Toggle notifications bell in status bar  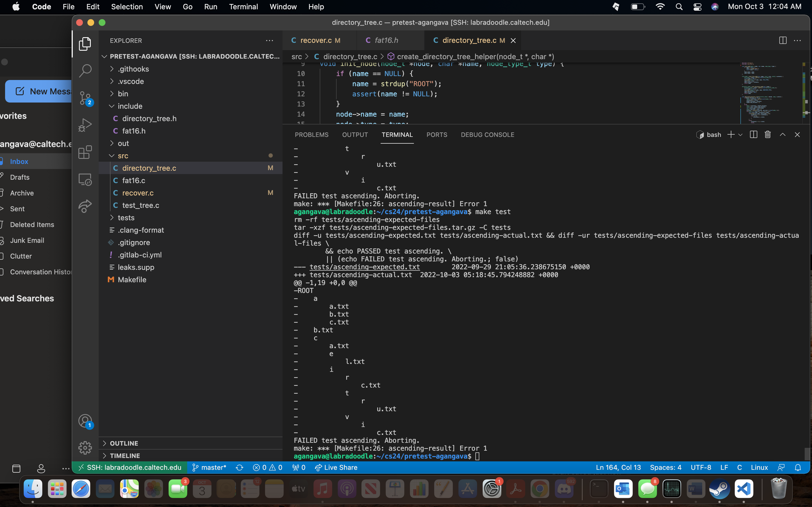coord(798,468)
